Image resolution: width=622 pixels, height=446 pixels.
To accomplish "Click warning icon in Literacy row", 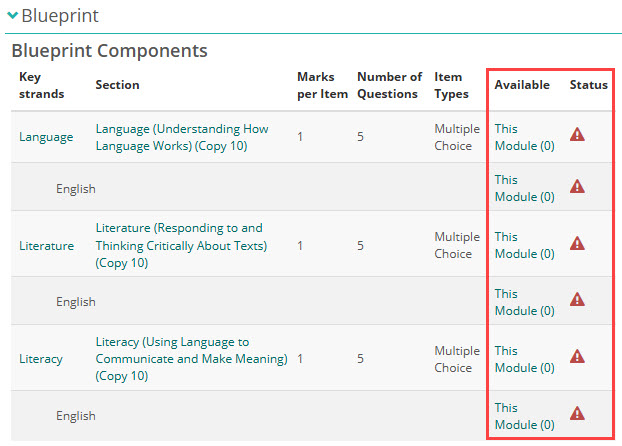I will coord(577,356).
